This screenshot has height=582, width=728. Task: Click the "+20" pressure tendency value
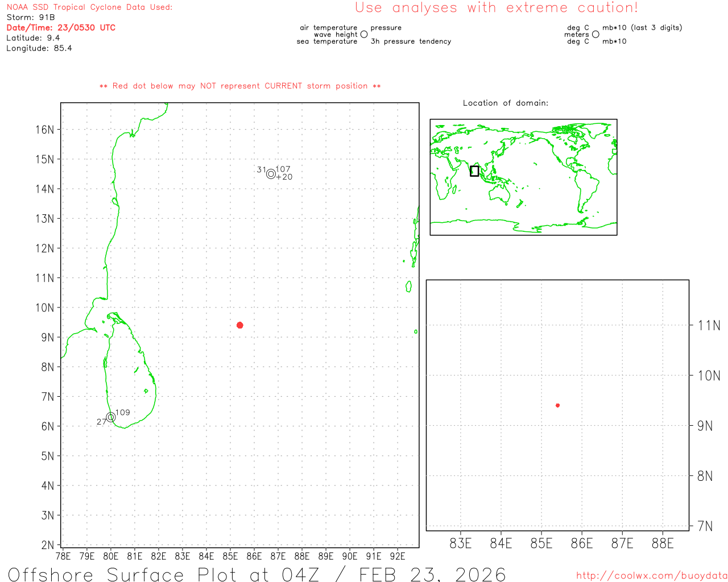click(x=284, y=177)
